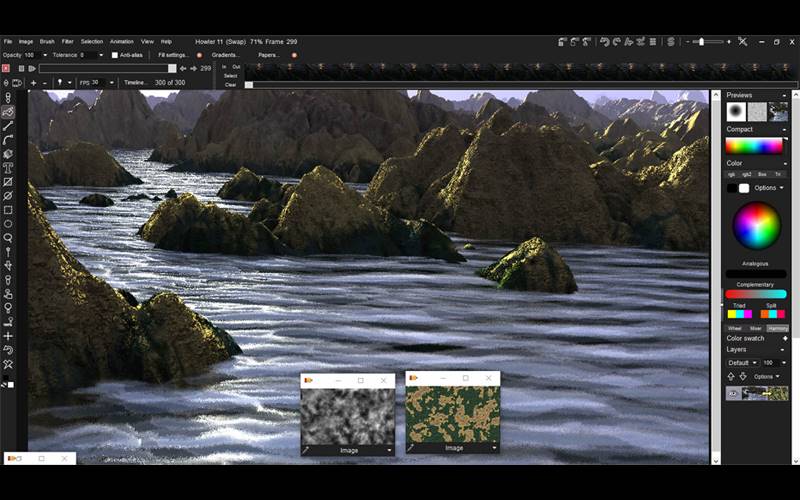800x500 pixels.
Task: Enable the Anti-alias checkbox
Action: (115, 55)
